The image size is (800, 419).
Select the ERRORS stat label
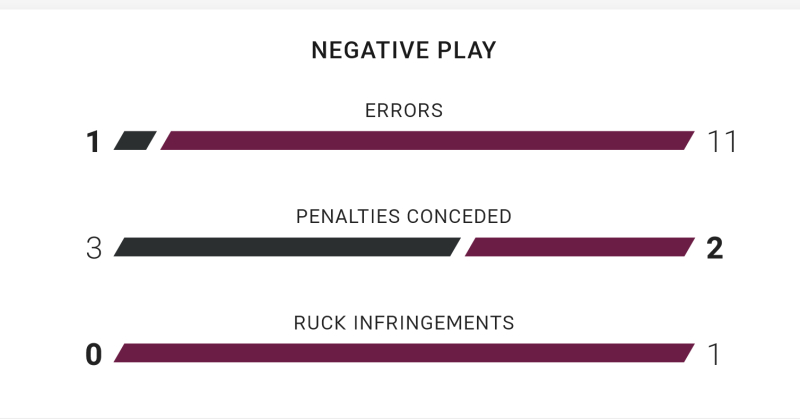point(404,111)
